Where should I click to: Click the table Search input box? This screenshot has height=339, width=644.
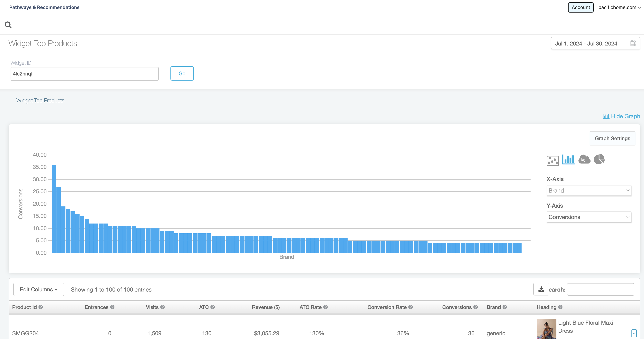(601, 289)
